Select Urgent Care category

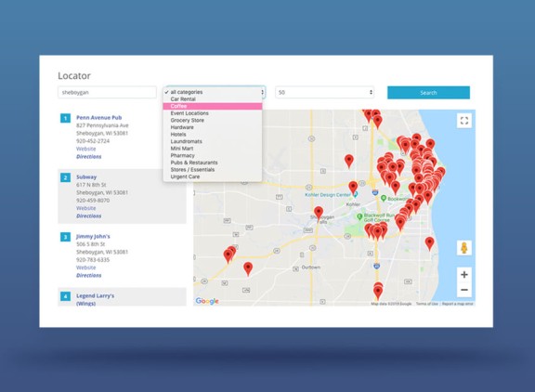coord(213,176)
